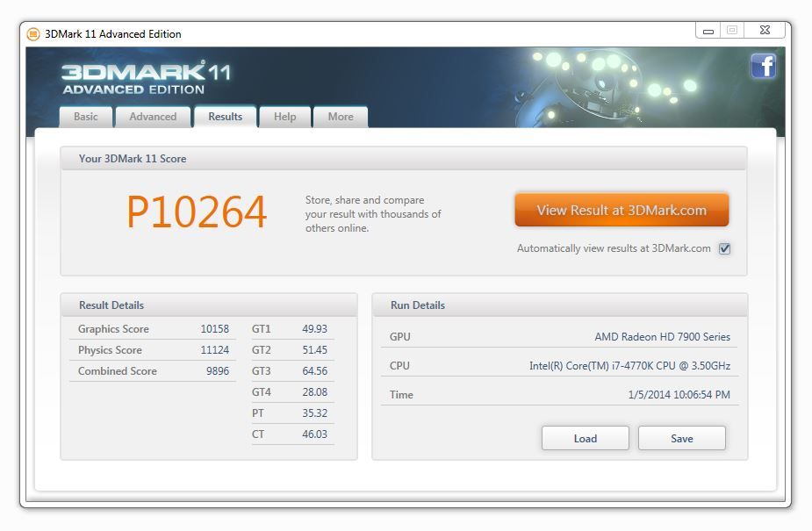This screenshot has height=531, width=812.
Task: Click the CT value 46.03
Action: [315, 434]
